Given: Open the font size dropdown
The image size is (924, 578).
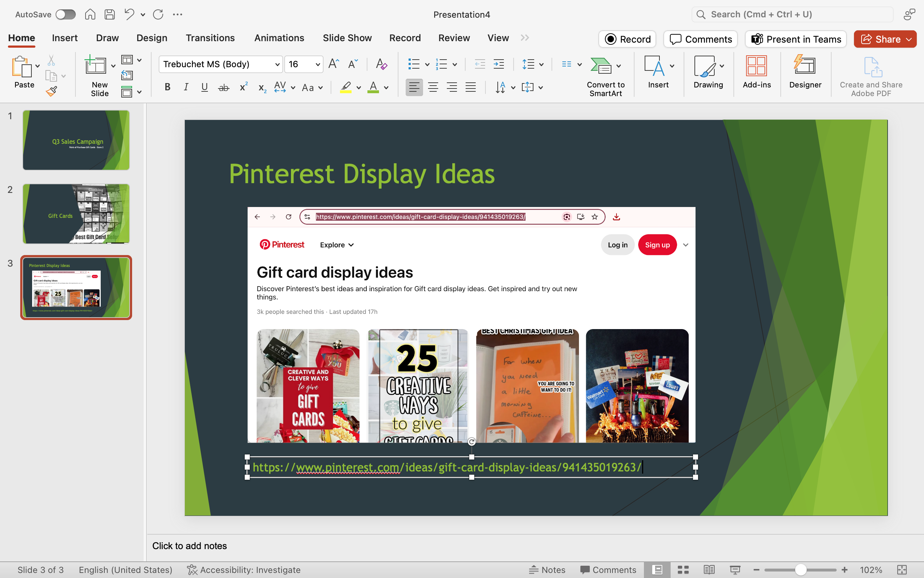Looking at the screenshot, I should pos(318,64).
